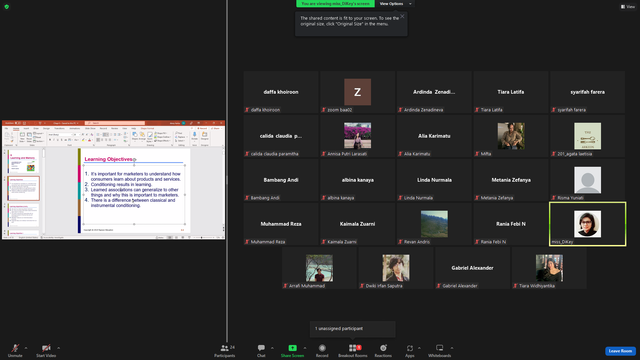The width and height of the screenshot is (640, 360).
Task: Open the Shape Format tab in PowerPoint
Action: tap(147, 128)
